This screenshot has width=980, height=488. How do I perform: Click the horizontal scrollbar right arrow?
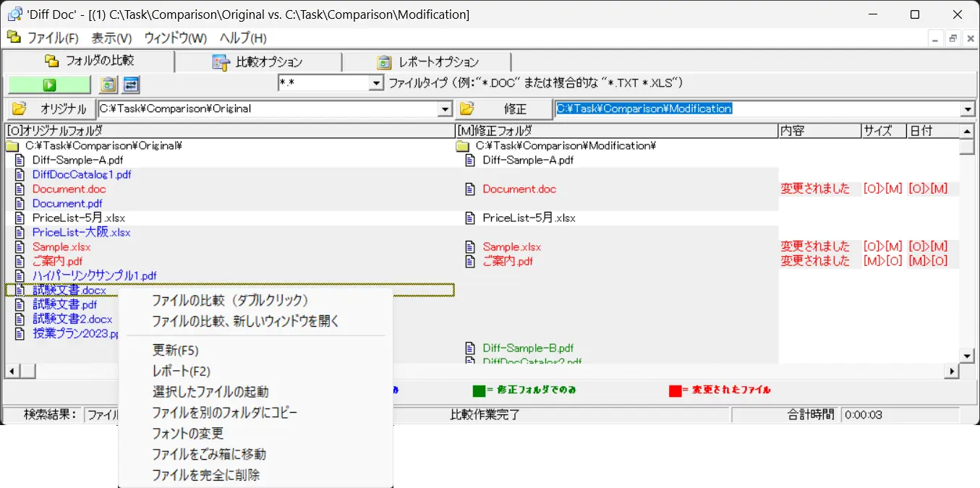click(952, 371)
